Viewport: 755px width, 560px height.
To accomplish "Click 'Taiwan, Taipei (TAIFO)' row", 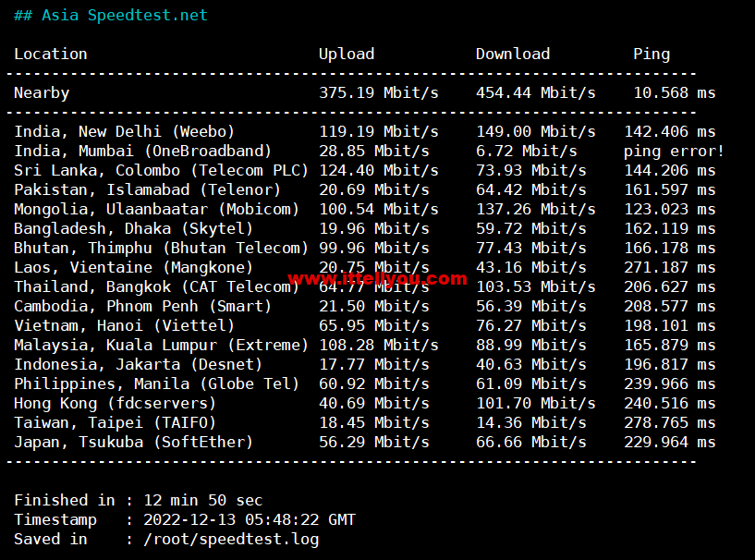I will pyautogui.click(x=116, y=422).
